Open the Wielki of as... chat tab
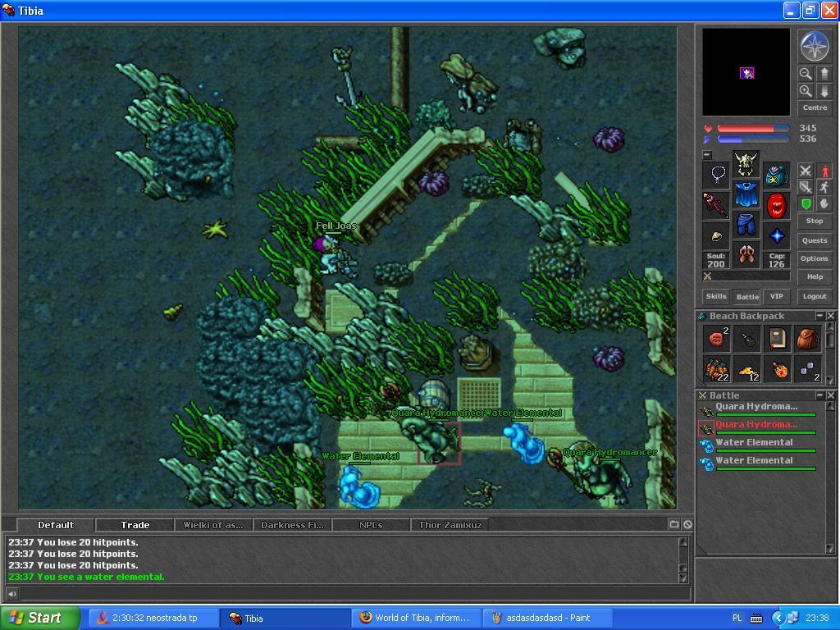The image size is (840, 630). [x=213, y=525]
